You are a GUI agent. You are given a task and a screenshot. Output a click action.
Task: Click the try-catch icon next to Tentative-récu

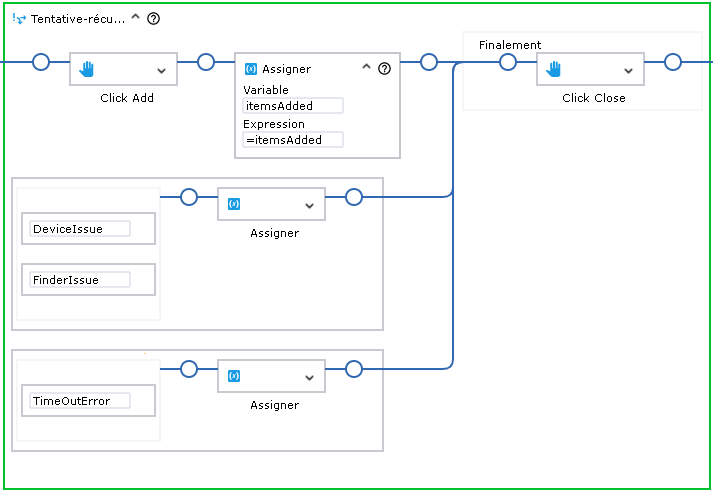[x=18, y=19]
